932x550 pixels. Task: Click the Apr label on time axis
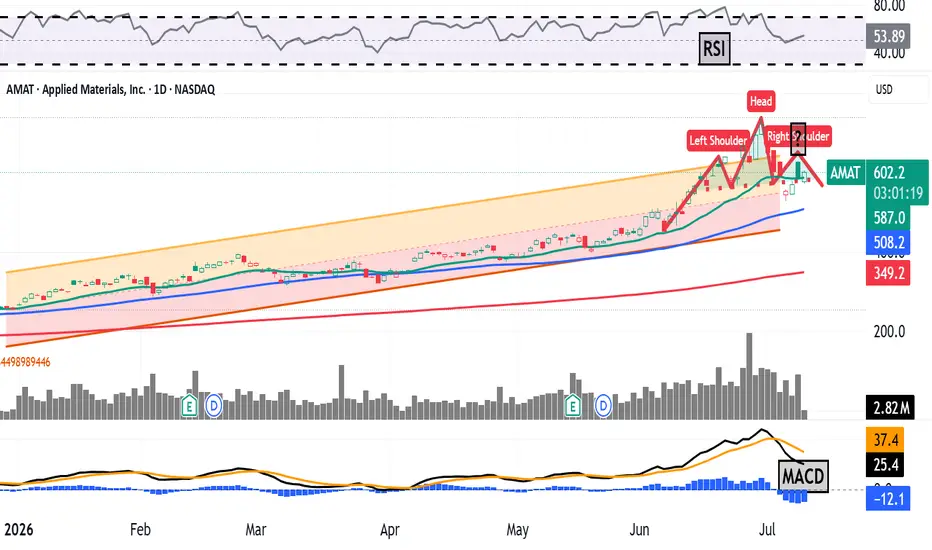coord(390,529)
